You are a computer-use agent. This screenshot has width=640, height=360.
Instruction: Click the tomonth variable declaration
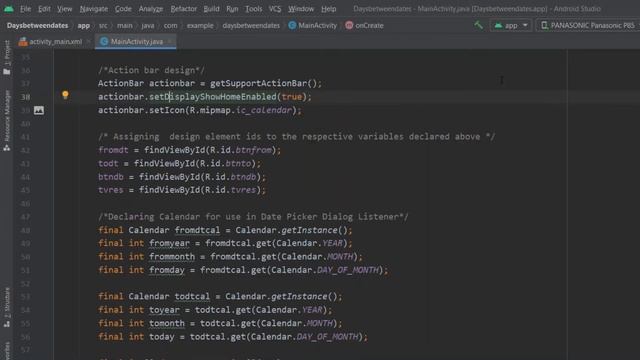pyautogui.click(x=167, y=323)
